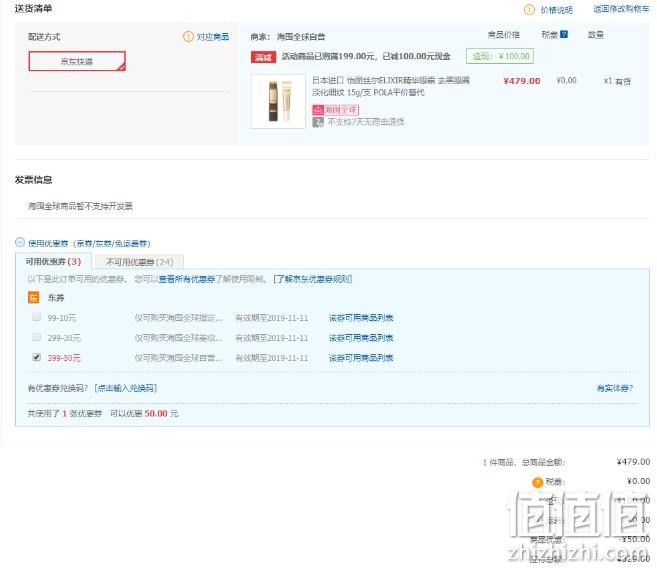Viewport: 657px width, 570px height.
Task: Open 了解京东优惠券规则 link
Action: (x=313, y=279)
